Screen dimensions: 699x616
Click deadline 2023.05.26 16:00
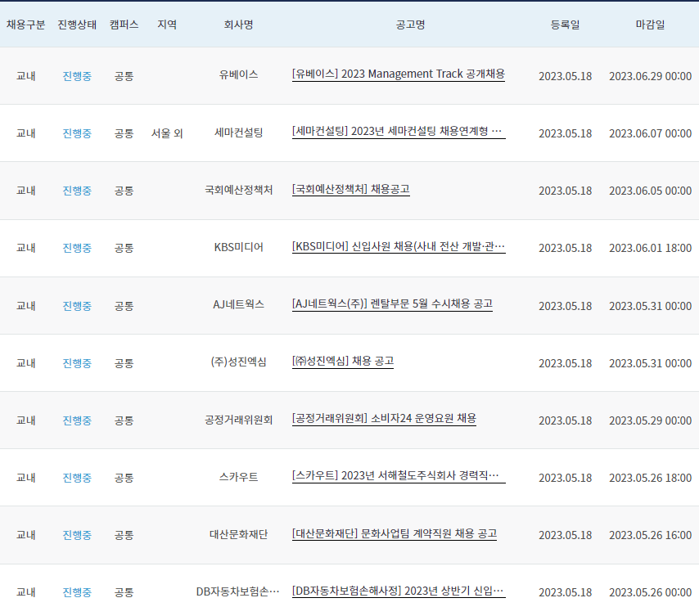[650, 535]
